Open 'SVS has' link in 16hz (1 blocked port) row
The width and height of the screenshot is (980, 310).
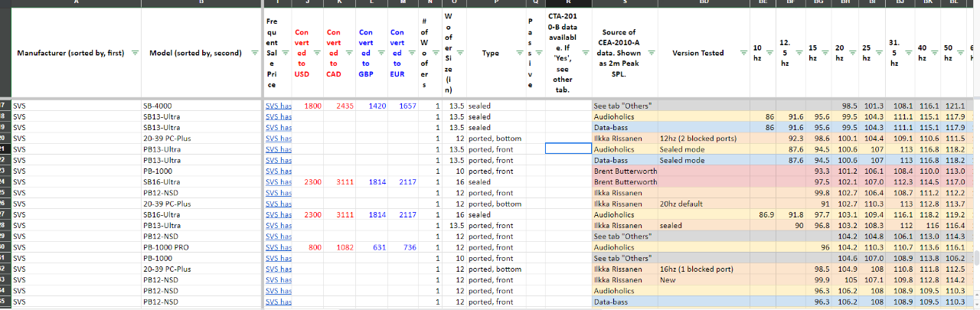pos(279,269)
